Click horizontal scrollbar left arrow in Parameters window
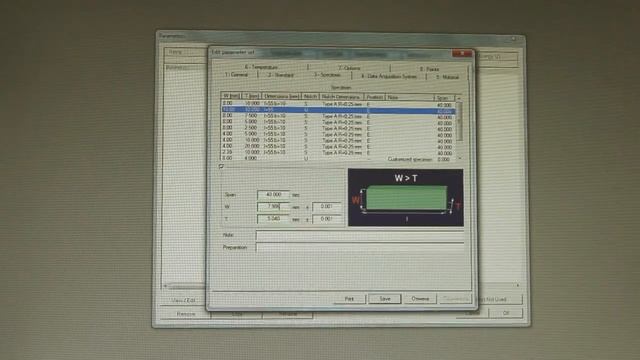 point(165,286)
